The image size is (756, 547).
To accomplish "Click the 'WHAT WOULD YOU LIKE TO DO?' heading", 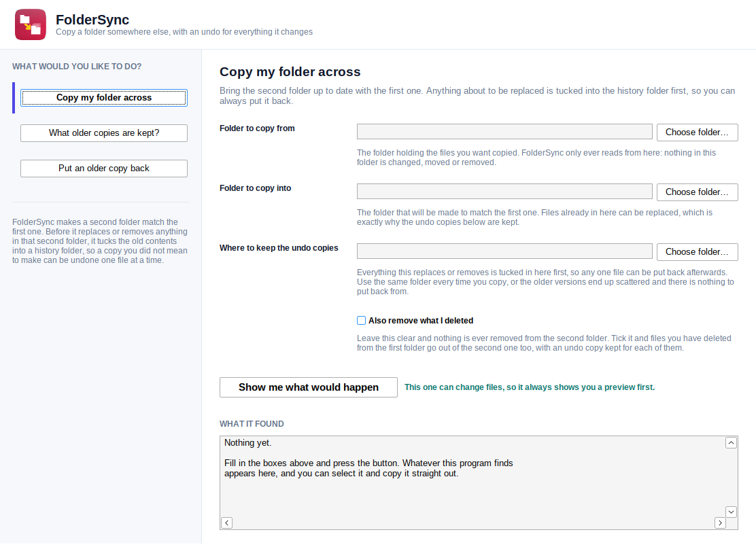I will 77,67.
